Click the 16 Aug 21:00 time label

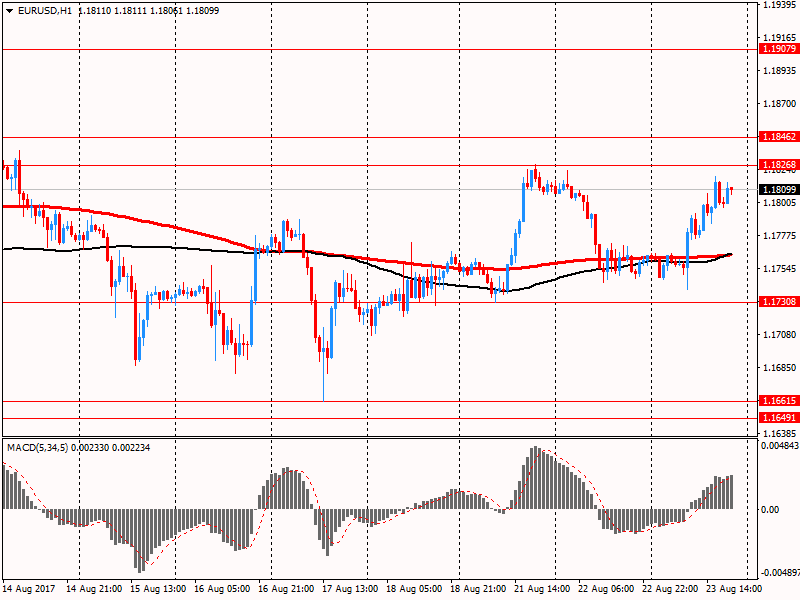pyautogui.click(x=286, y=589)
